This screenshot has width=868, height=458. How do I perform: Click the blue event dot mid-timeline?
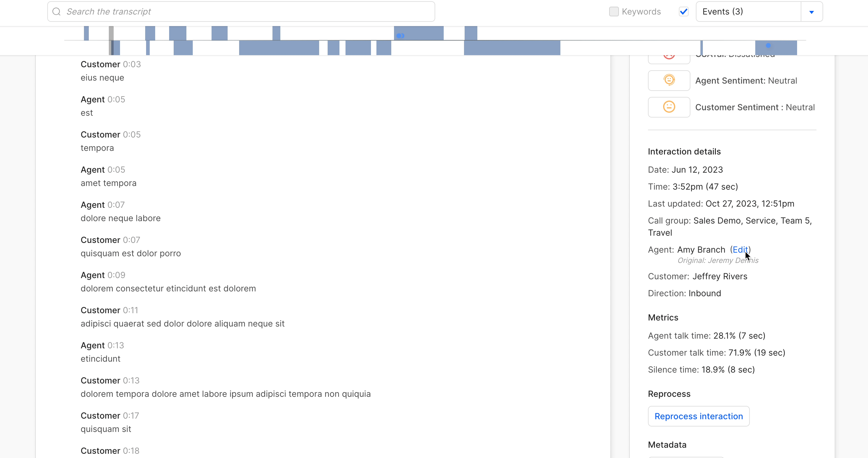tap(400, 36)
